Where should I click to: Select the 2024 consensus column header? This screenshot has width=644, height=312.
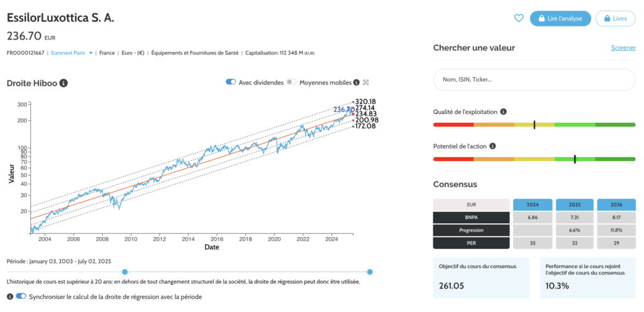[533, 204]
